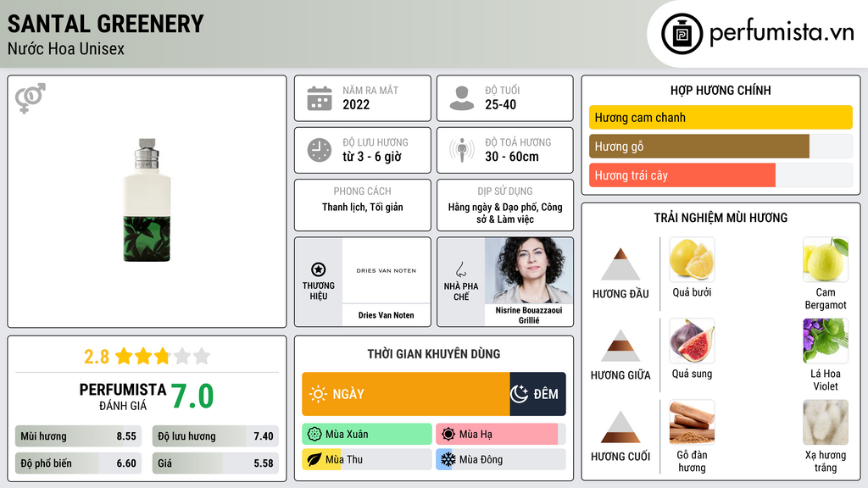Click the Thời gian khuyên dùng heading

pos(434,353)
